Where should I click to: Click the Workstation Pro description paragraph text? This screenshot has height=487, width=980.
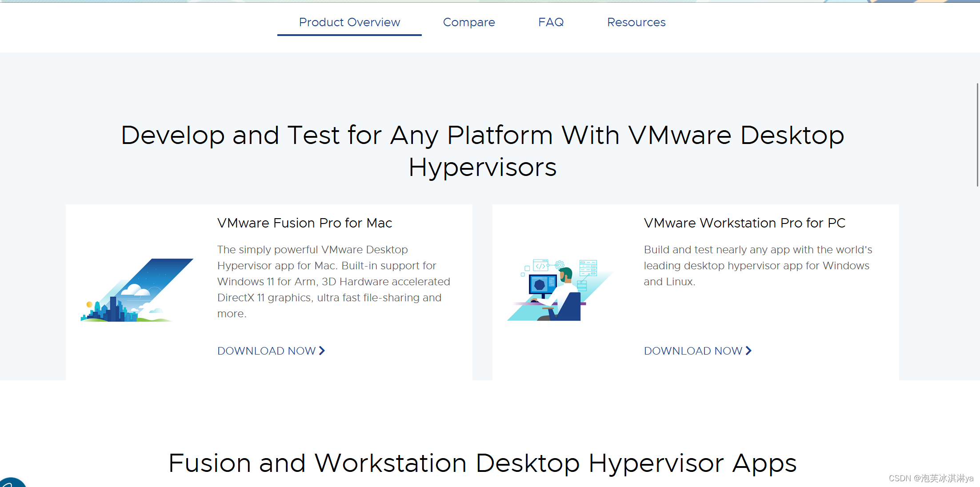[757, 266]
